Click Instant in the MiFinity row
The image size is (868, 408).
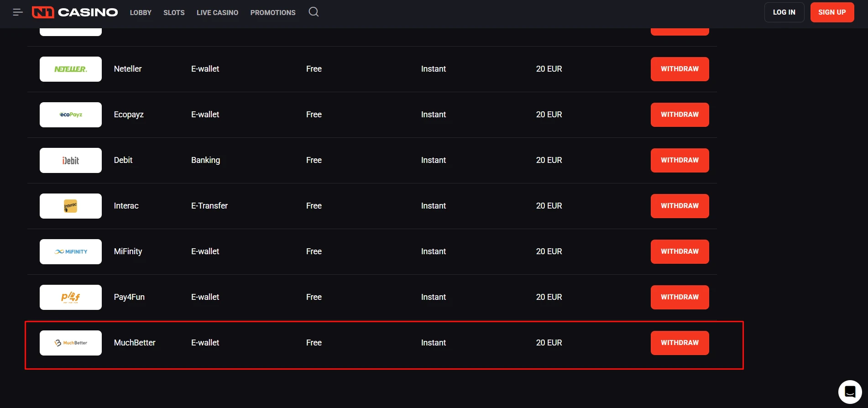(434, 251)
